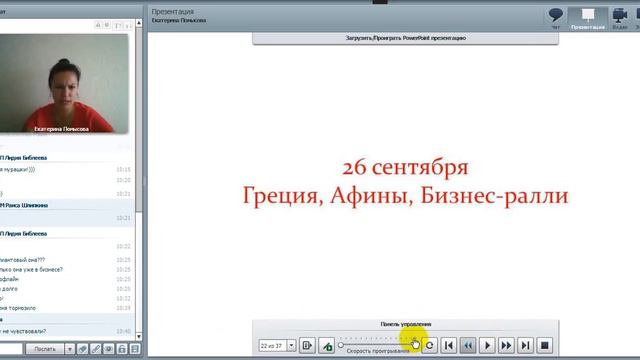640x360 pixels.
Task: Click the chat message 'в бизнесе?'
Action: coord(49,269)
